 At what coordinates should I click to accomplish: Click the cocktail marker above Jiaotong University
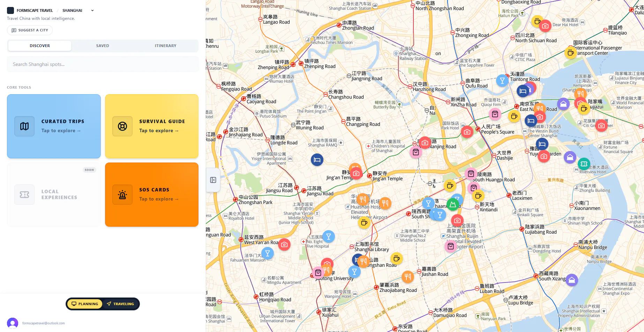tap(354, 272)
